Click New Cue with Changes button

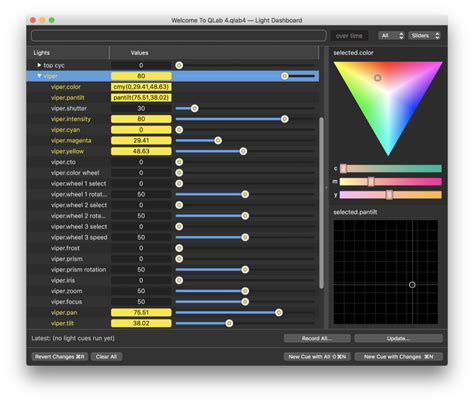(x=399, y=357)
